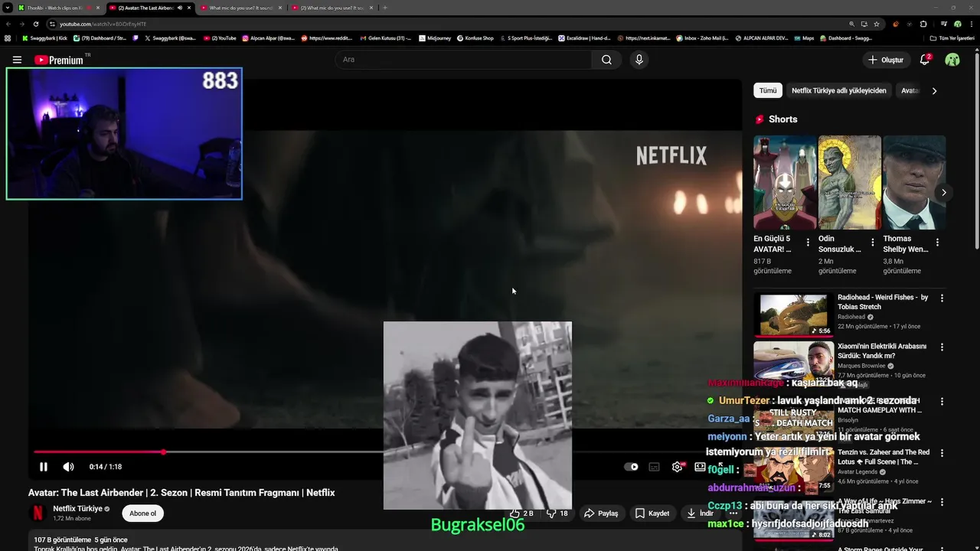
Task: Open options for En Güçlü 5 short
Action: tap(808, 243)
